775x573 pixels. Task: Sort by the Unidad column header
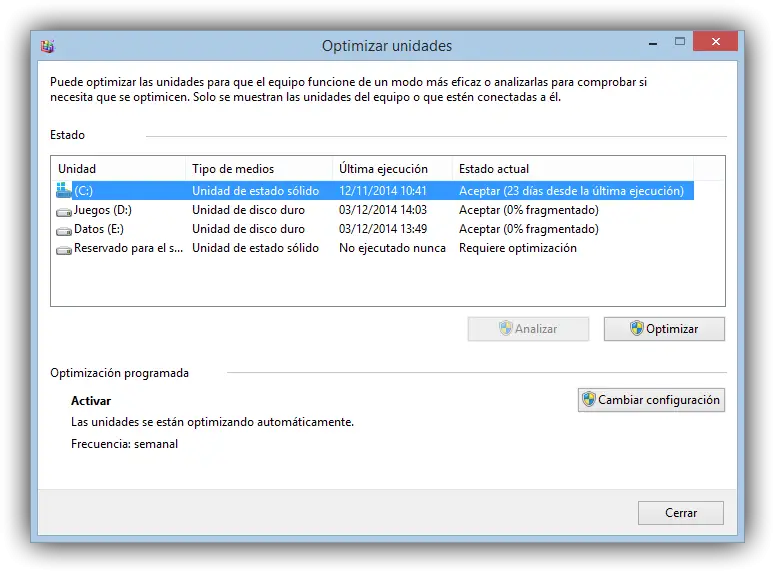(118, 169)
